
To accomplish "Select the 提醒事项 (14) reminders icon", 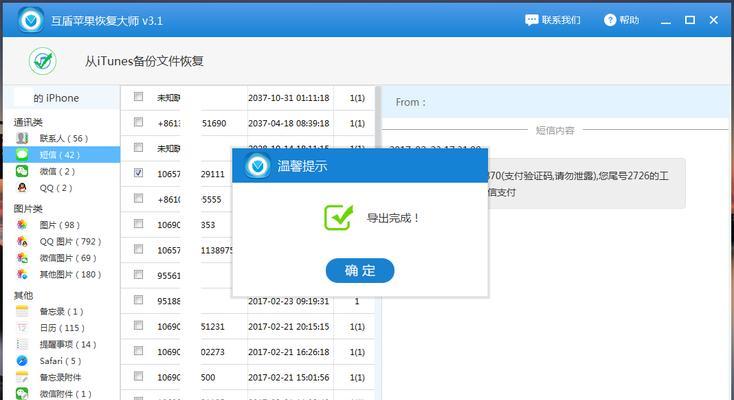I will 22,344.
